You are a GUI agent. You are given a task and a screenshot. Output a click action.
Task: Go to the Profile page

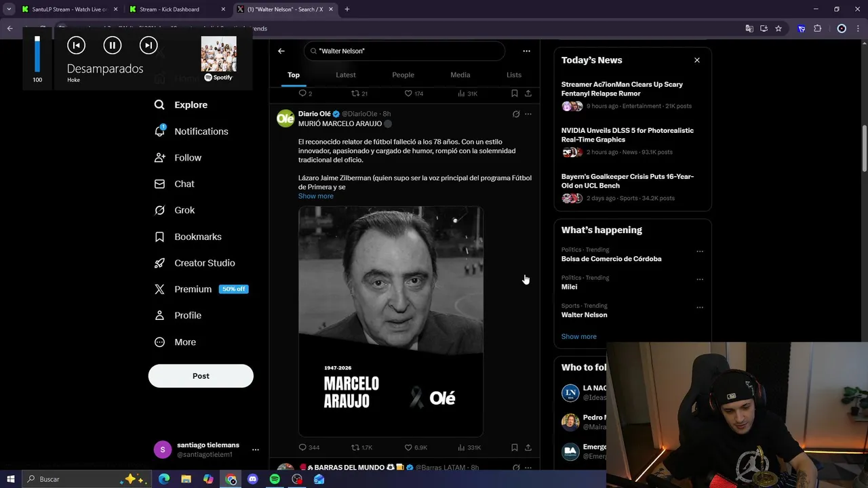click(x=178, y=315)
